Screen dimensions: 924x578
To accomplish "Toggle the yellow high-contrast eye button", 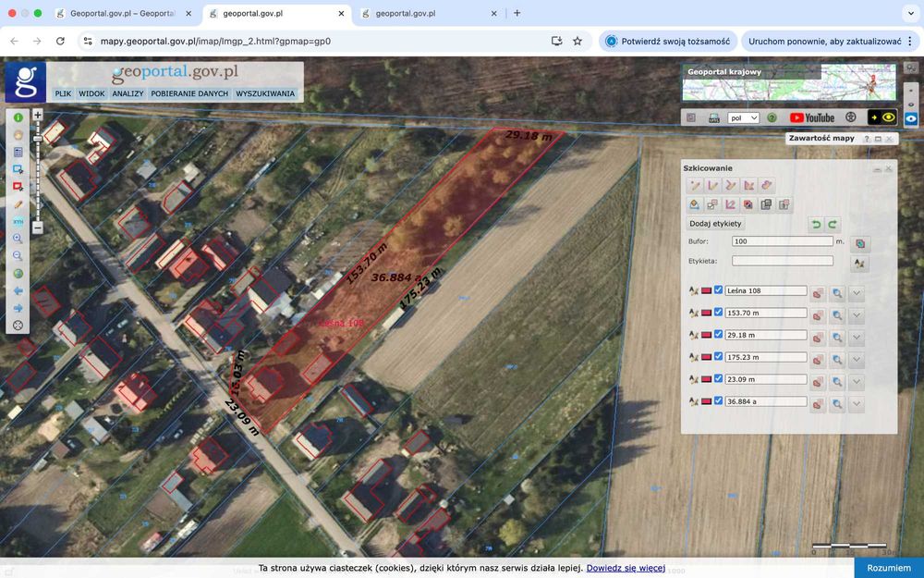I will 882,118.
